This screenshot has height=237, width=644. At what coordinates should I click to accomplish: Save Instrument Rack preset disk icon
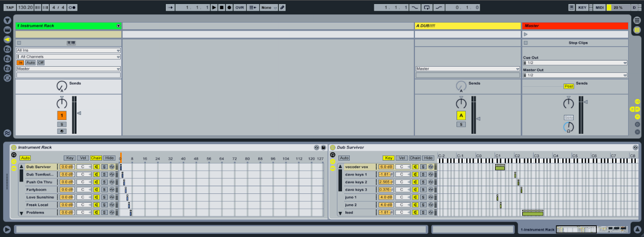[x=324, y=148]
